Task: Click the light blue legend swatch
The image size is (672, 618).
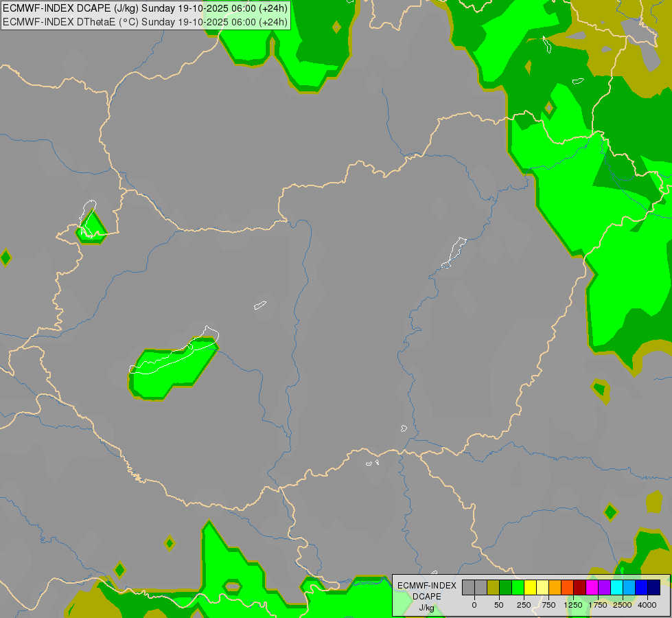Action: pyautogui.click(x=629, y=588)
